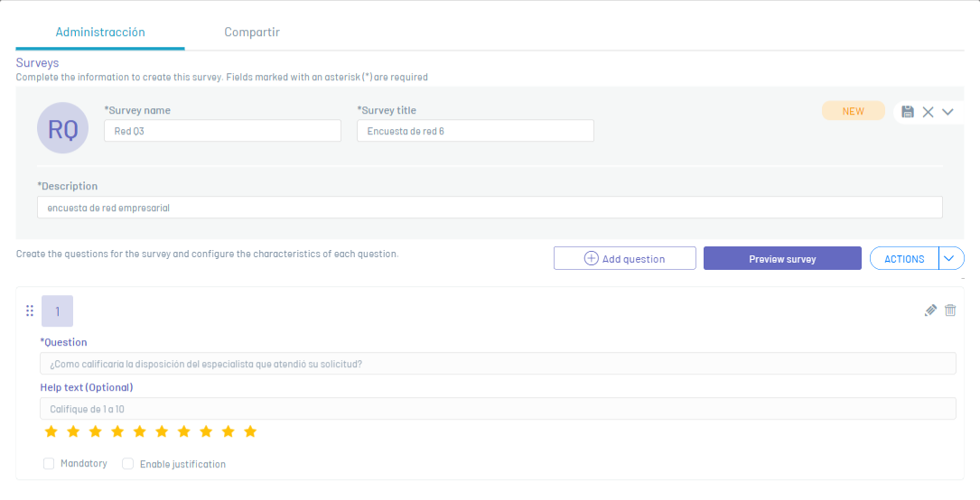
Task: Click the ACTIONS button
Action: pyautogui.click(x=904, y=258)
